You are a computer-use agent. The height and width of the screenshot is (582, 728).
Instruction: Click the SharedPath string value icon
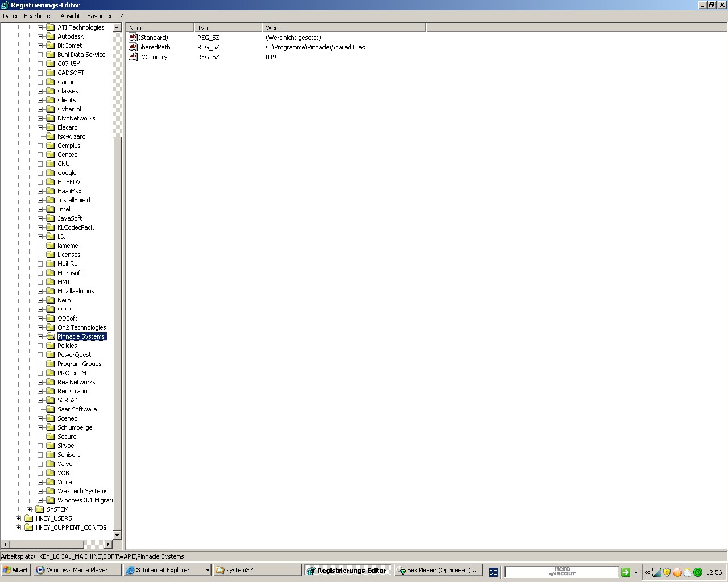pyautogui.click(x=133, y=47)
